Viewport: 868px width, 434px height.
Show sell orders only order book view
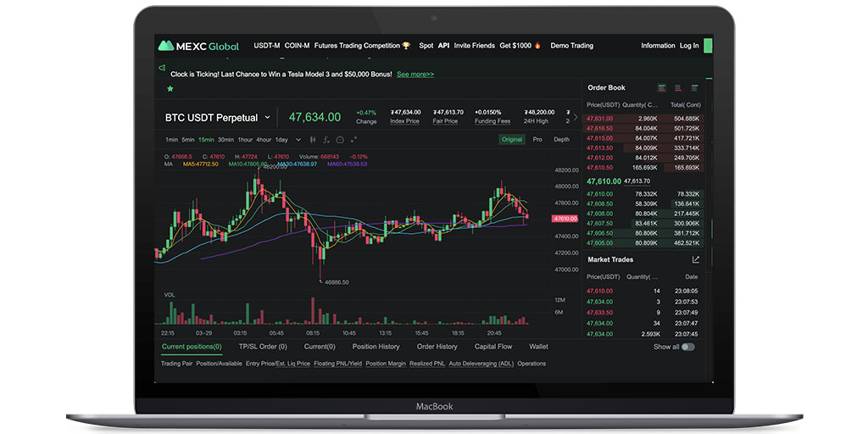click(678, 88)
